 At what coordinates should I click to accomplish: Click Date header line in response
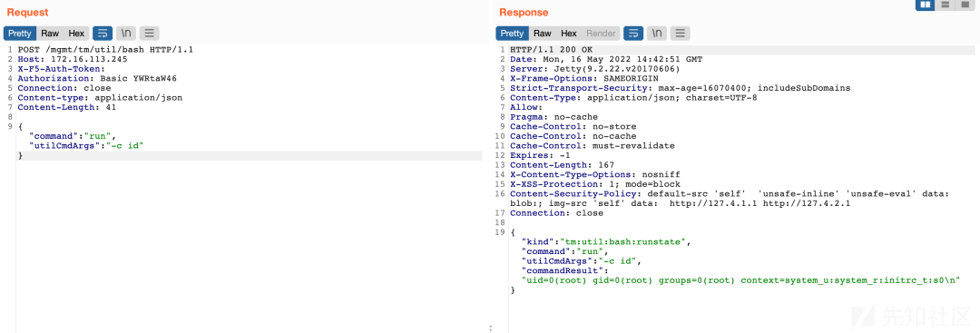606,59
